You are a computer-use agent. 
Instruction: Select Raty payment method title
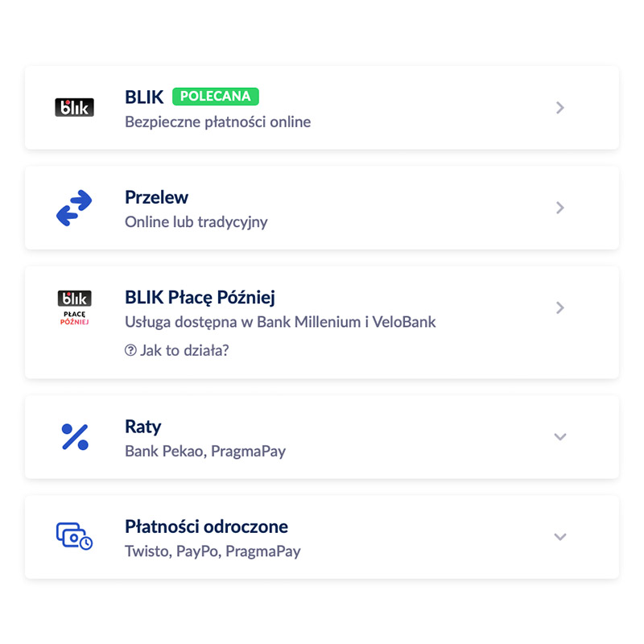pos(143,427)
